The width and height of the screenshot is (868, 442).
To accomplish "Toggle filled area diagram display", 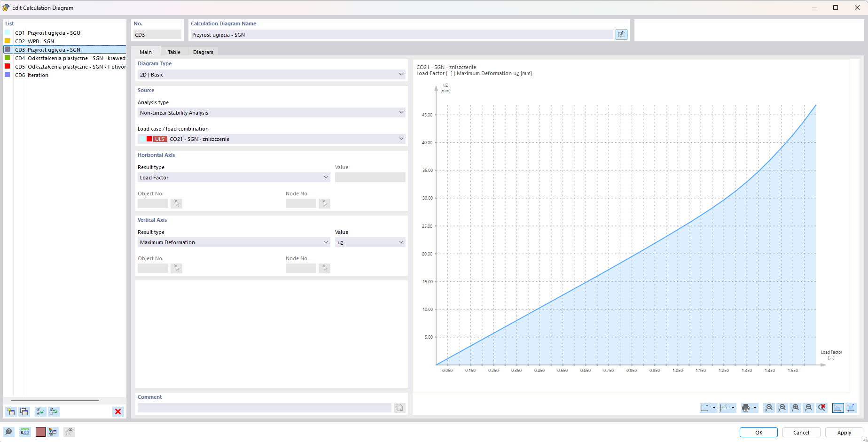I will coord(837,408).
